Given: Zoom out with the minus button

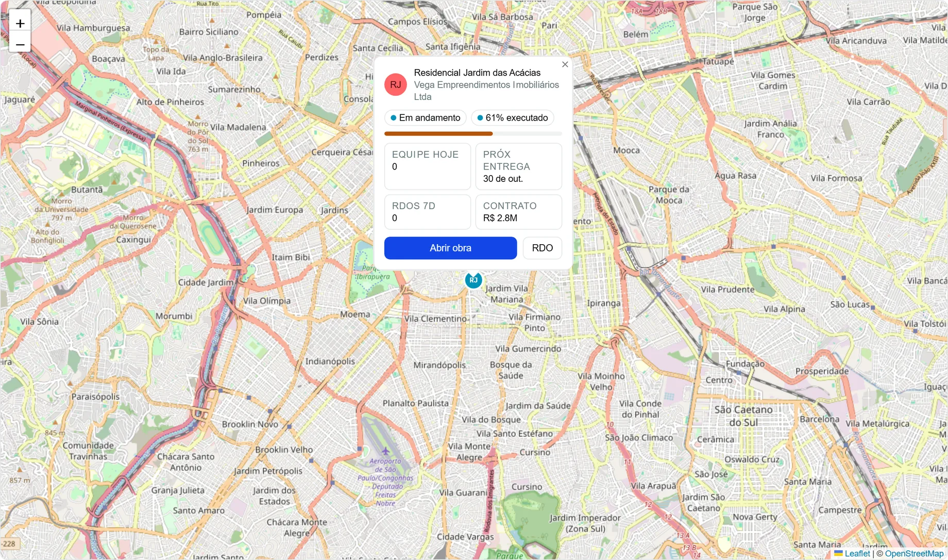Looking at the screenshot, I should [x=20, y=45].
